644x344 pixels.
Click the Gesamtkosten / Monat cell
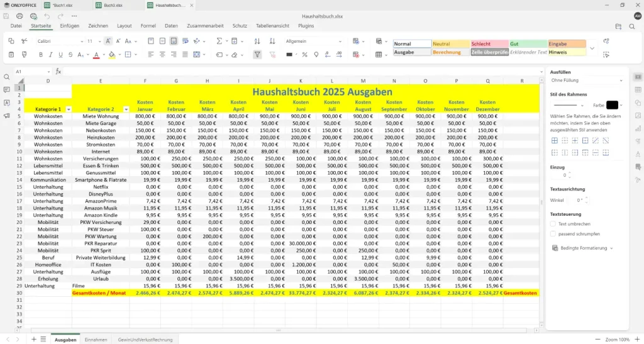(101, 293)
